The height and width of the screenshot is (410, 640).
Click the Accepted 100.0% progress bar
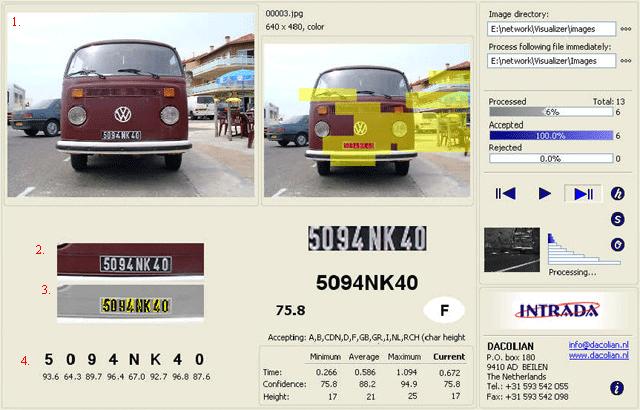(551, 135)
